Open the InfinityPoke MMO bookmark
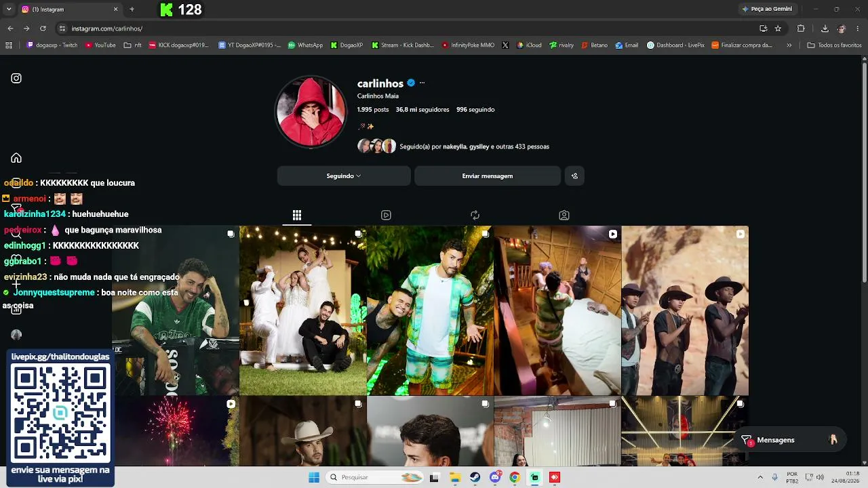Image resolution: width=868 pixels, height=488 pixels. coord(468,45)
